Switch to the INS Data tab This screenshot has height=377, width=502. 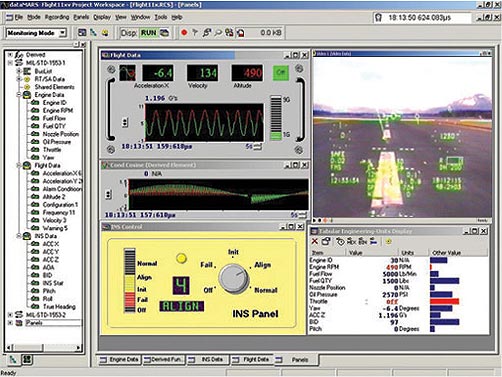tap(207, 360)
